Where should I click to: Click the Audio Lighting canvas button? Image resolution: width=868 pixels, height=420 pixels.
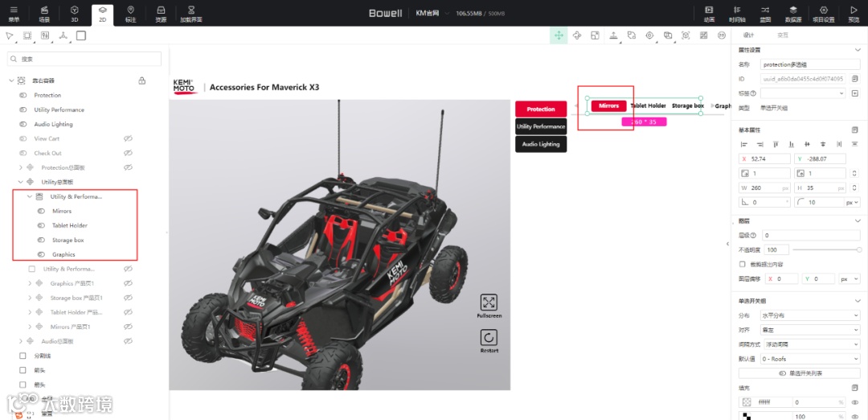(541, 144)
